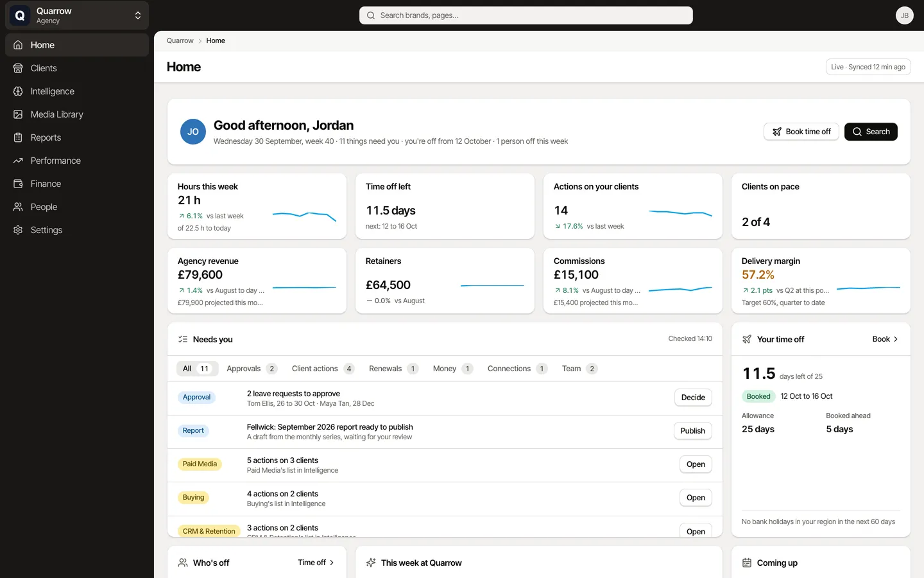Click Open on Buying row
This screenshot has height=578, width=924.
696,498
